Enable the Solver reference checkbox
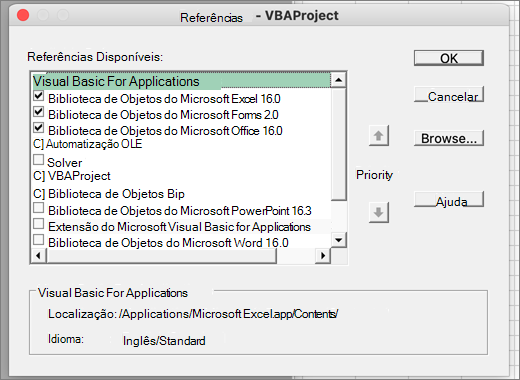Image resolution: width=520 pixels, height=380 pixels. coord(39,160)
